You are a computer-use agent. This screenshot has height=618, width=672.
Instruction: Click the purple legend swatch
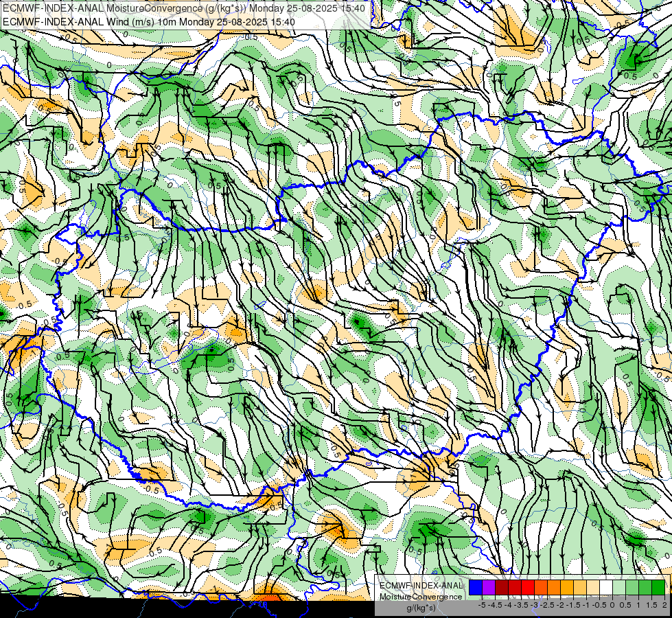pos(489,588)
